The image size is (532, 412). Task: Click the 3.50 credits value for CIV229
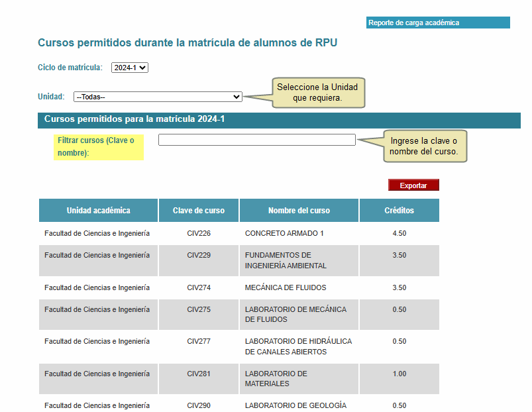[399, 255]
